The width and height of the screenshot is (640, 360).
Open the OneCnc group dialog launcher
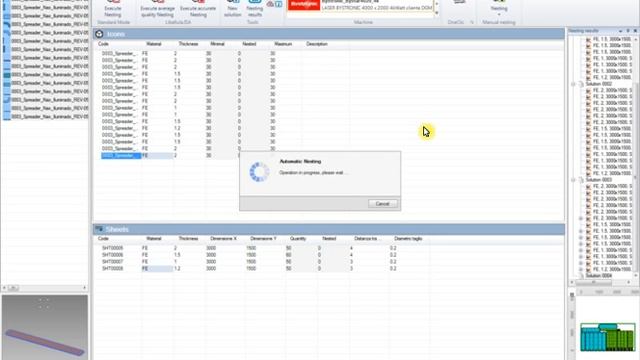[472, 22]
